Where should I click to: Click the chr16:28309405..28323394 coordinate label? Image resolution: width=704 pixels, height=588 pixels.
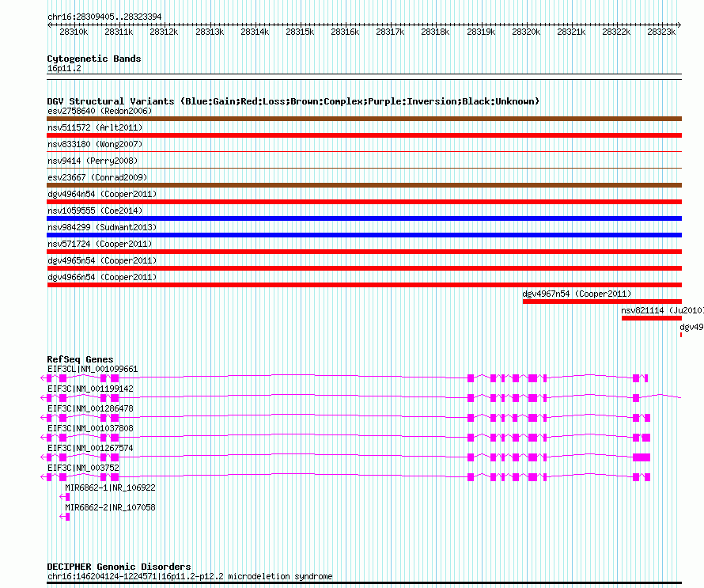click(x=104, y=17)
